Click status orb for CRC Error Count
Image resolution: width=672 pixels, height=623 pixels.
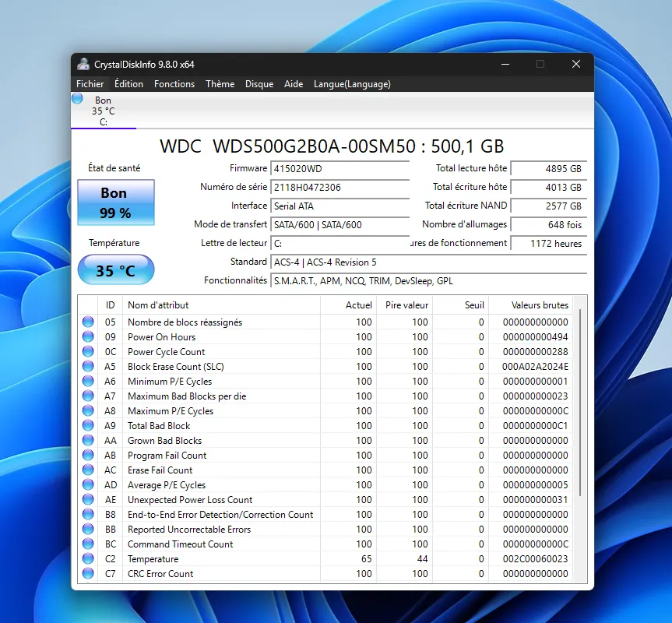tap(88, 573)
